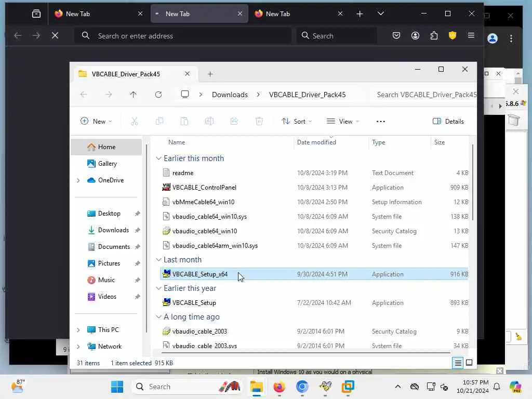Collapse the Earlier this month group

point(158,158)
